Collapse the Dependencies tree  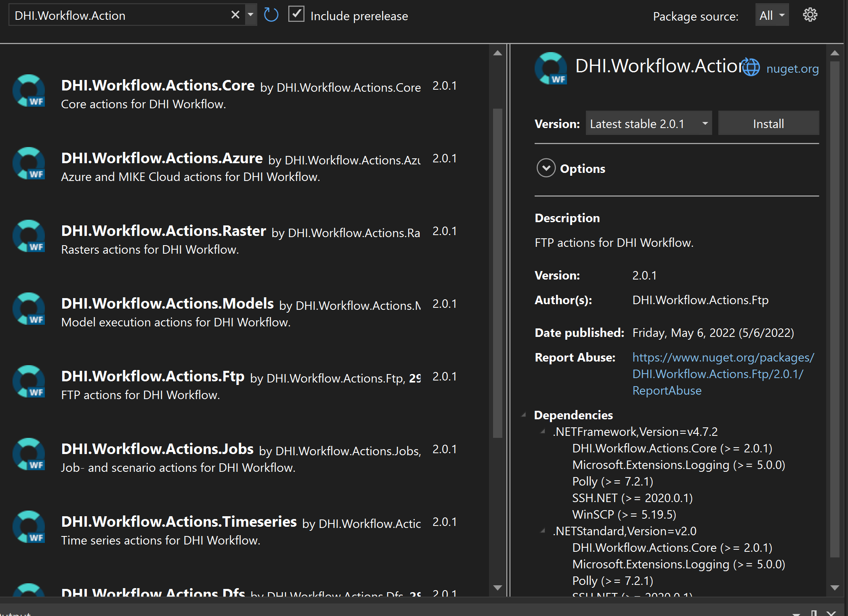point(524,415)
